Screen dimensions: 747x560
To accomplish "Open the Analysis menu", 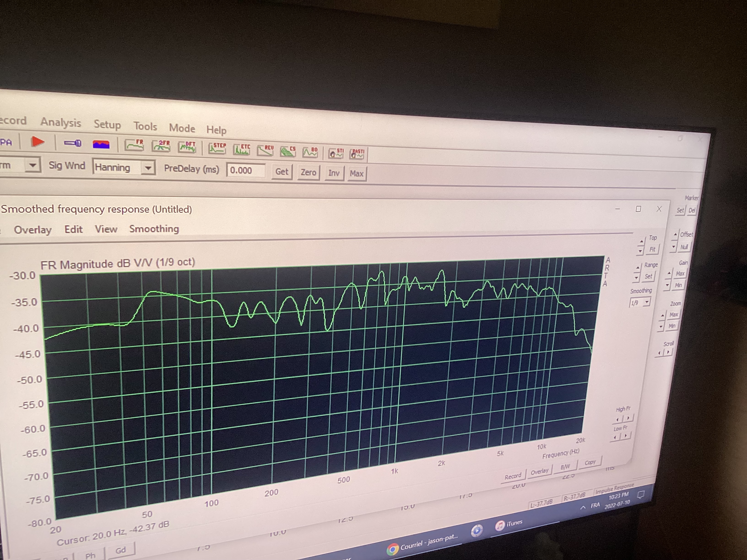I will click(x=61, y=123).
